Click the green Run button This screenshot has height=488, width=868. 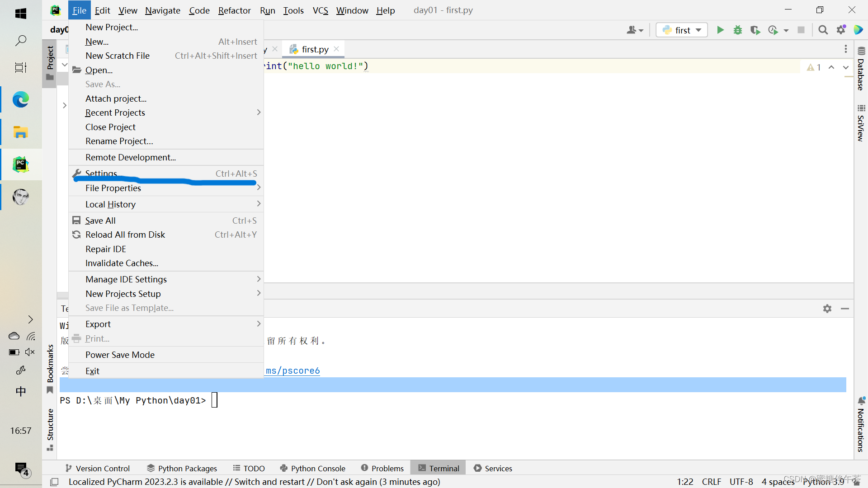coord(720,30)
